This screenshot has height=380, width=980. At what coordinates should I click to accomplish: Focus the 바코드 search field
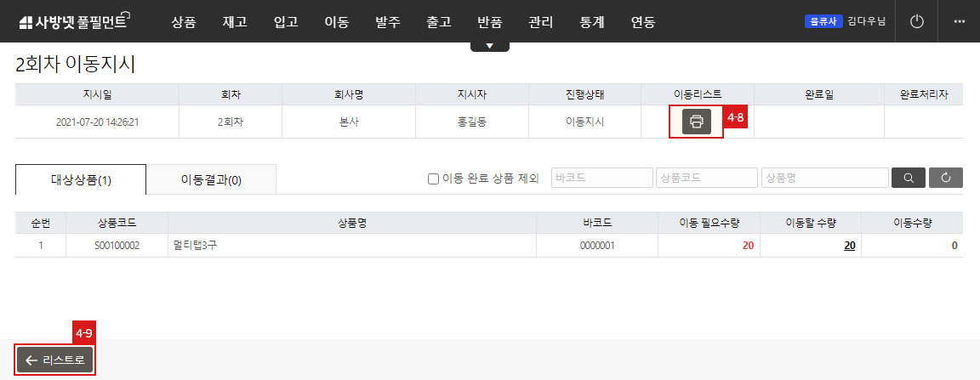pyautogui.click(x=602, y=178)
